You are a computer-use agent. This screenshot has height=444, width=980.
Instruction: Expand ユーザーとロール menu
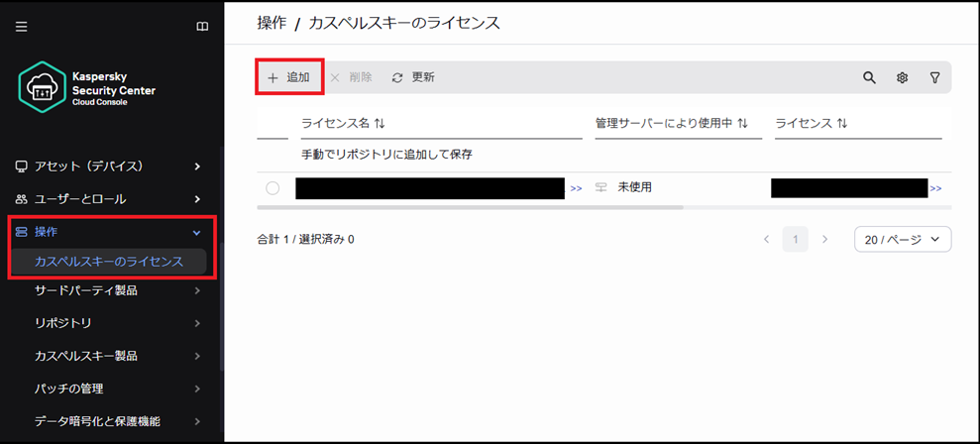tap(197, 199)
